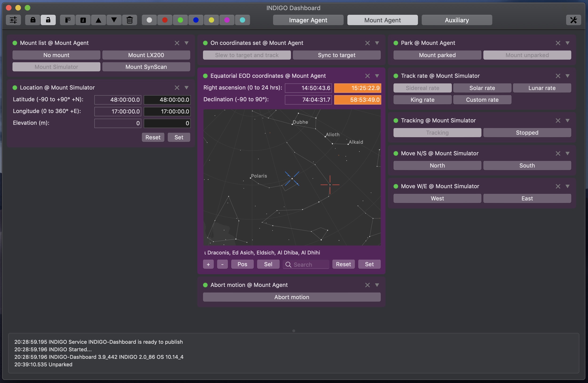Click the info icon in toolbar
The image size is (588, 383).
point(83,20)
